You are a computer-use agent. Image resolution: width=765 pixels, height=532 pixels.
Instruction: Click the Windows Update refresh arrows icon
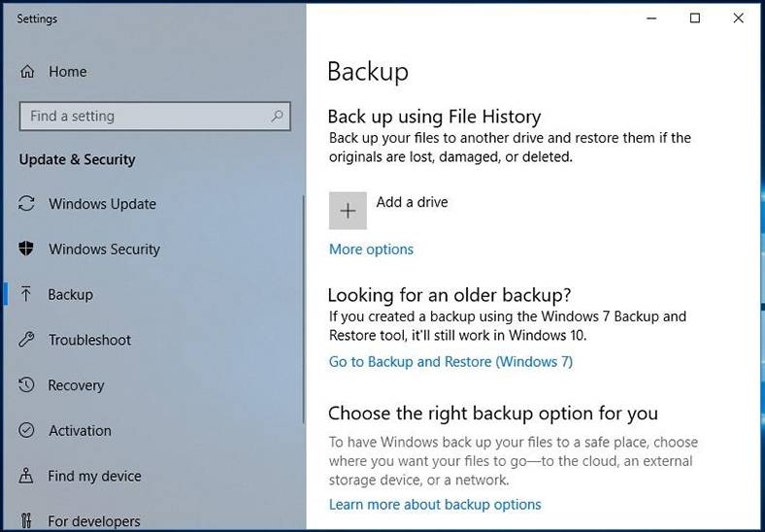pos(26,204)
